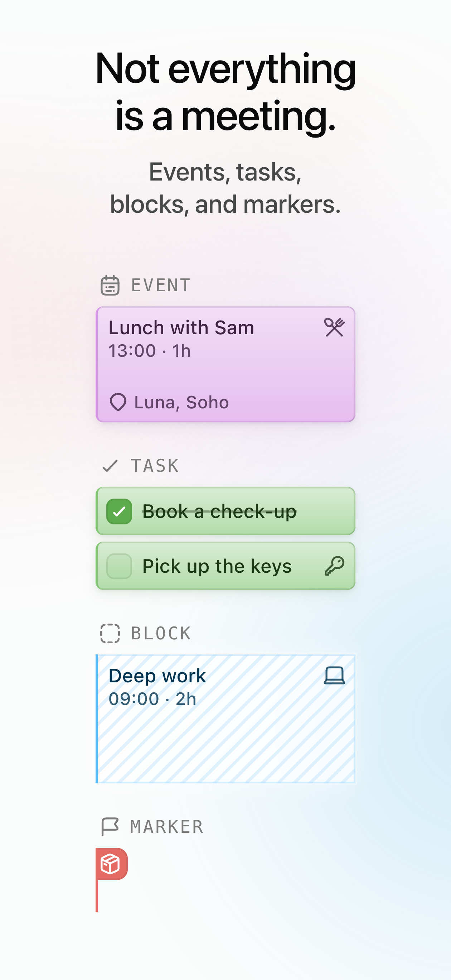Click the flag icon beside MARKER
Viewport: 451px width, 980px height.
pos(110,827)
